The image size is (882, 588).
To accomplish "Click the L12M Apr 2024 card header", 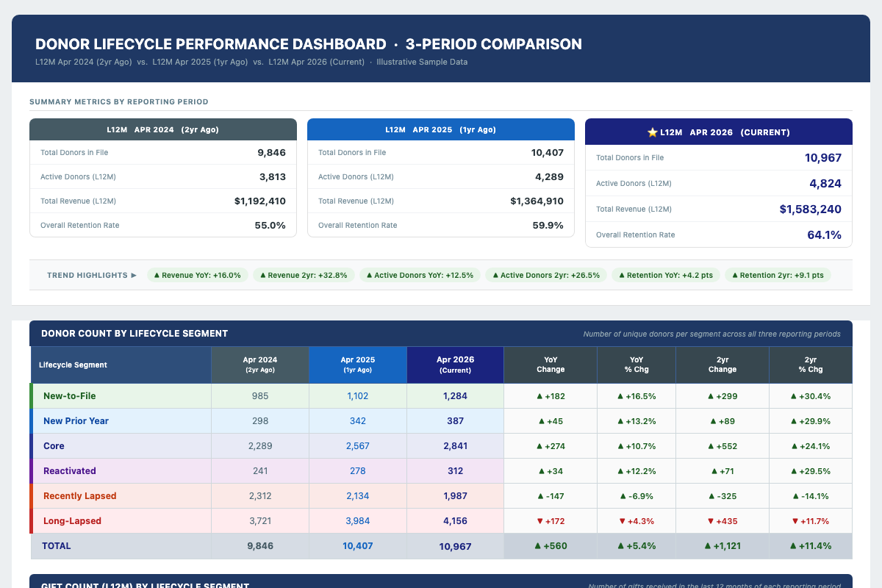I will [163, 129].
